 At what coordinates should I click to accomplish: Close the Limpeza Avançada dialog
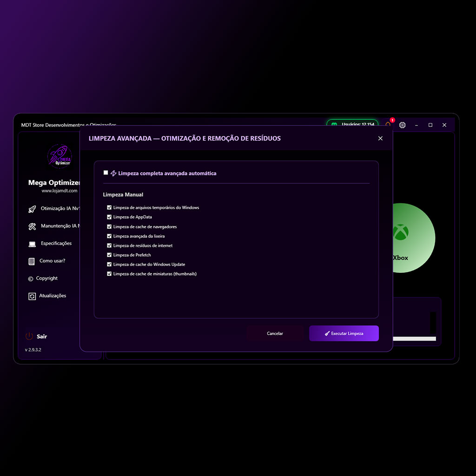click(x=380, y=139)
